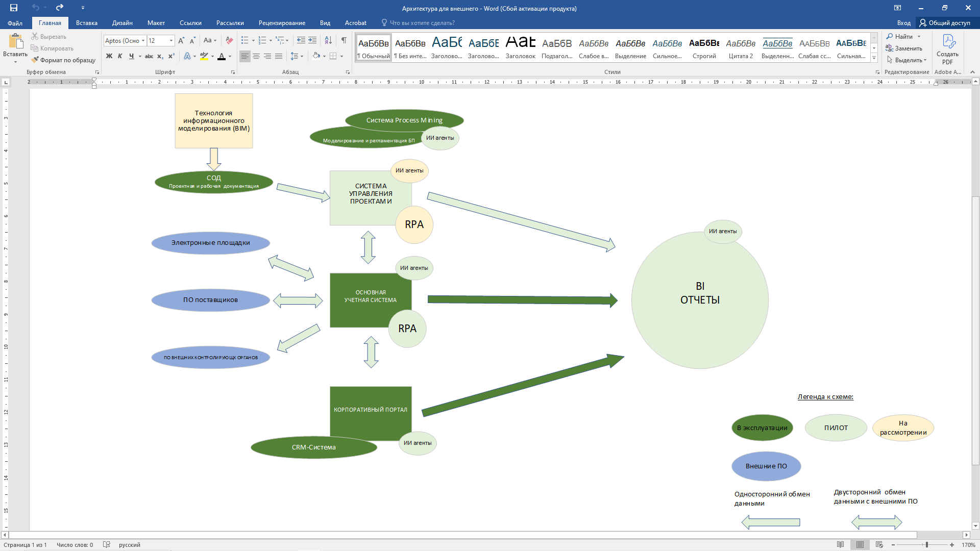The height and width of the screenshot is (551, 980).
Task: Expand line spacing options dropdown
Action: (x=302, y=56)
